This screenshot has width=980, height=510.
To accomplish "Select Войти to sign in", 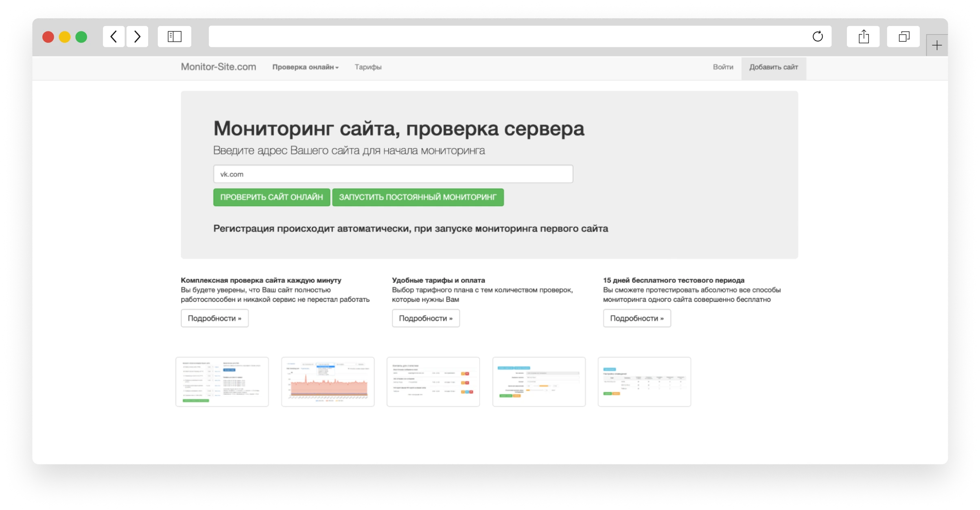I will [x=722, y=68].
